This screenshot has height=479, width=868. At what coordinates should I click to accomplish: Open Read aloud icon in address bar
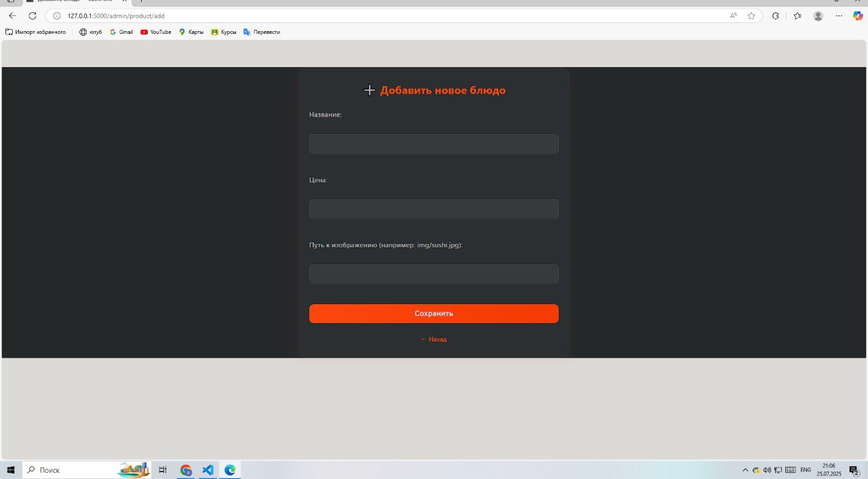(x=734, y=16)
